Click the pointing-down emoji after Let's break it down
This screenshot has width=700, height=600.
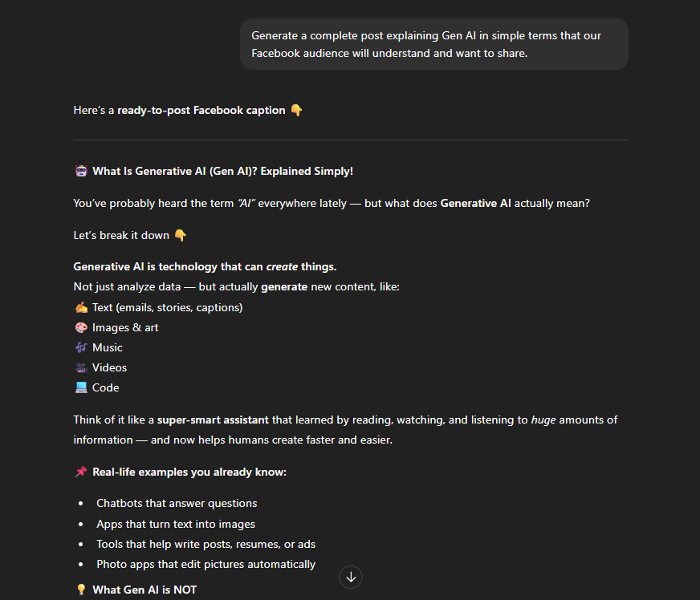tap(180, 234)
